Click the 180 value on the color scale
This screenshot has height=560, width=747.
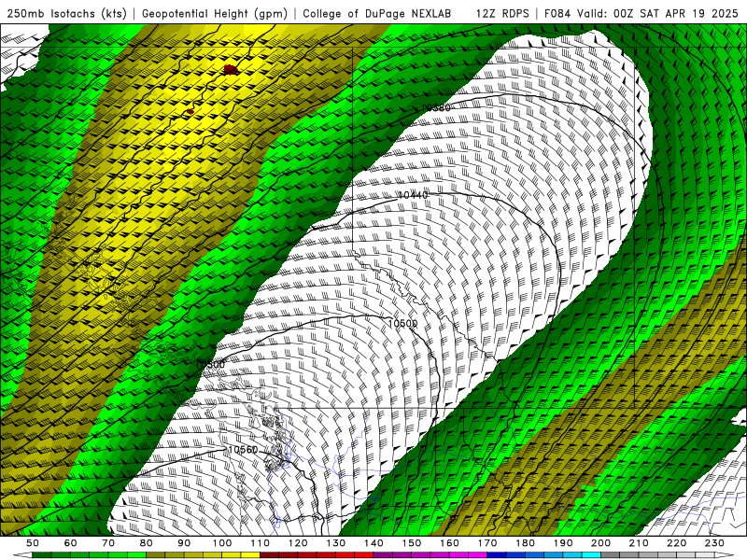pyautogui.click(x=526, y=543)
